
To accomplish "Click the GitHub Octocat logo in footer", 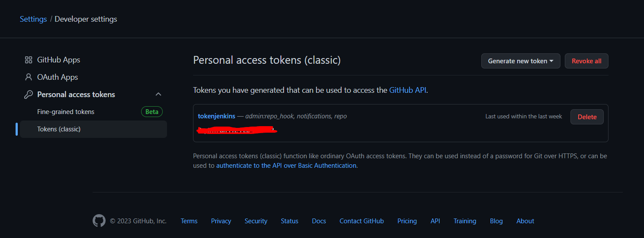I will coord(99,221).
